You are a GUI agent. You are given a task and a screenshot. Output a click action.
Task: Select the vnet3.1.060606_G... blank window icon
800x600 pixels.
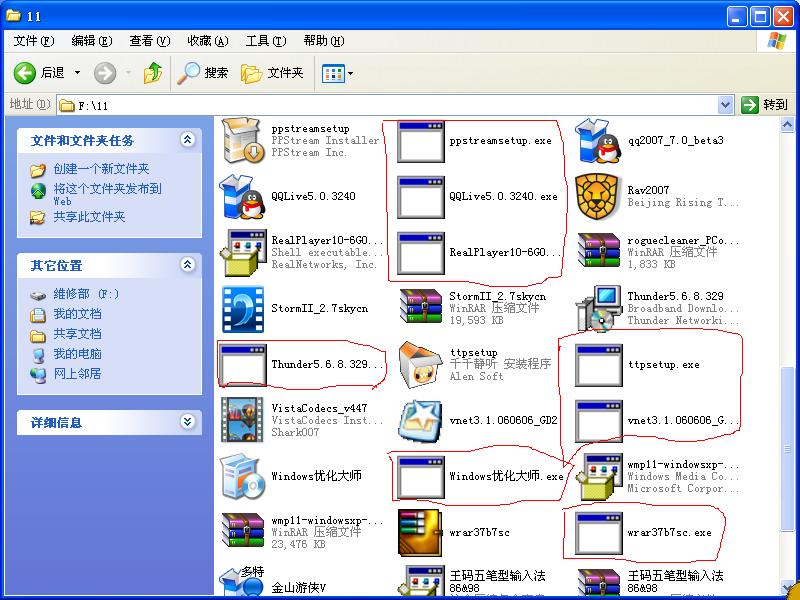coord(598,421)
